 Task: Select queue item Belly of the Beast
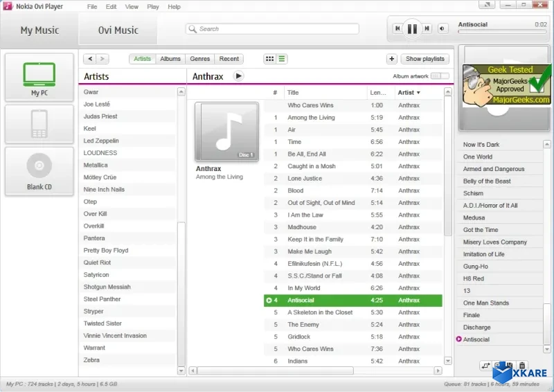click(x=500, y=181)
